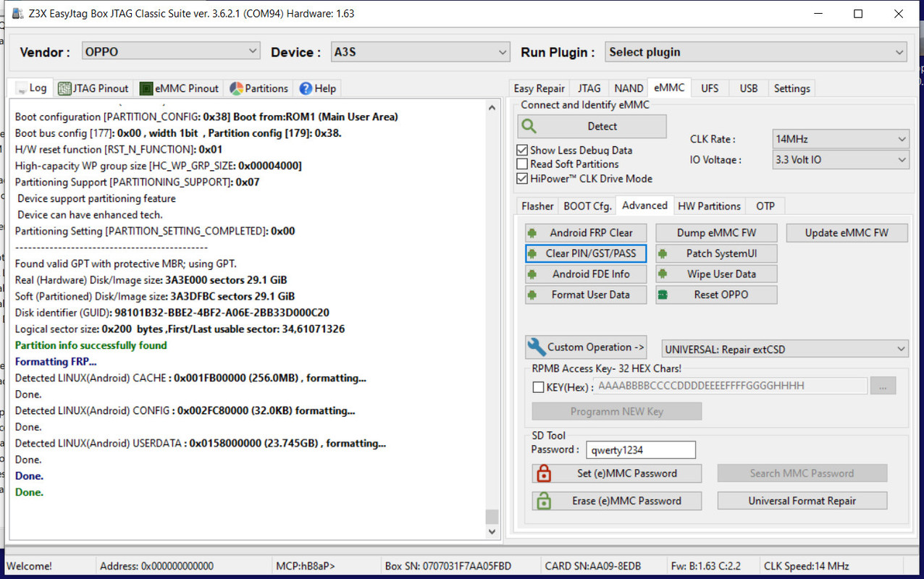
Task: Enable Read Soft Partitions checkbox
Action: pyautogui.click(x=521, y=164)
